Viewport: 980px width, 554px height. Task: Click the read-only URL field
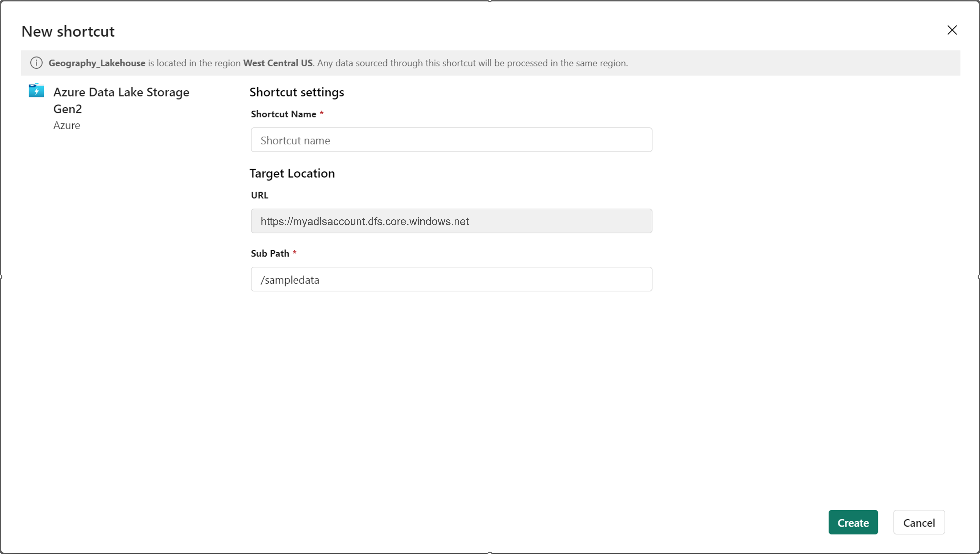451,221
